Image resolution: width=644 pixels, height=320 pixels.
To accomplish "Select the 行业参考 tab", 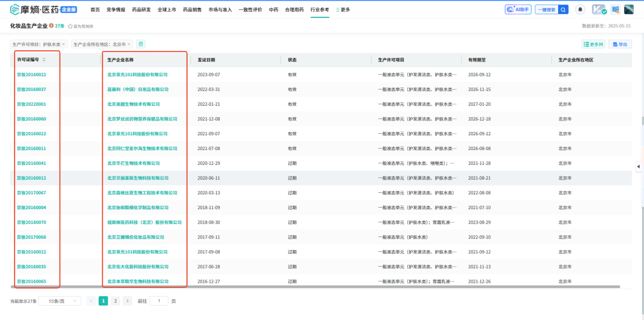I will pyautogui.click(x=320, y=10).
